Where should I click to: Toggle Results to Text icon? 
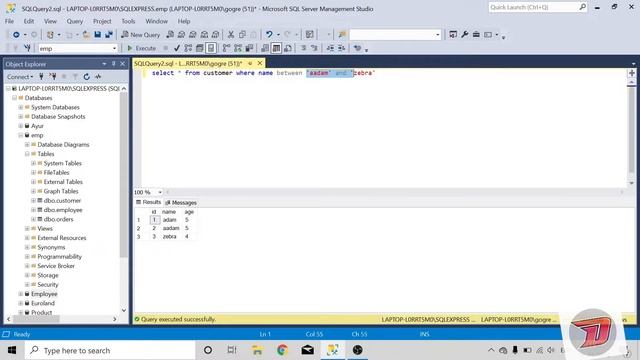click(x=265, y=48)
